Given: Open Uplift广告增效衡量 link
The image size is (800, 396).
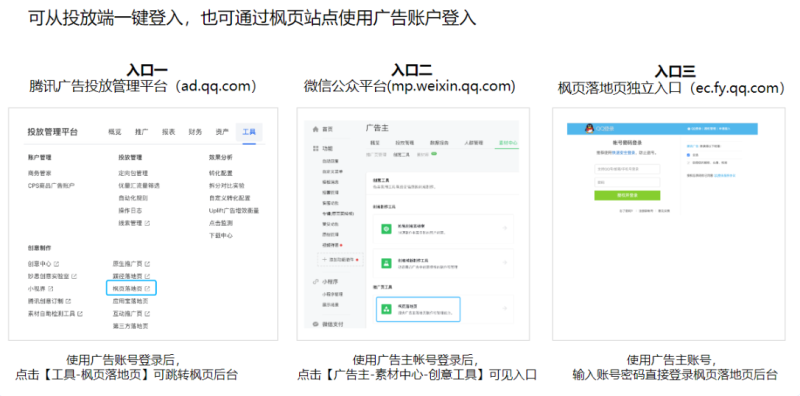Looking at the screenshot, I should pyautogui.click(x=234, y=210).
